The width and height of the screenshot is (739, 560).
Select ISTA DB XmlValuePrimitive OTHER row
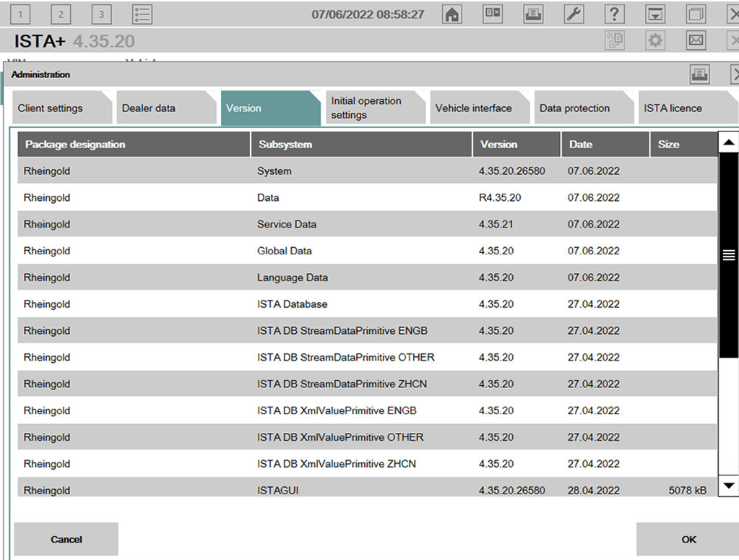tap(367, 437)
